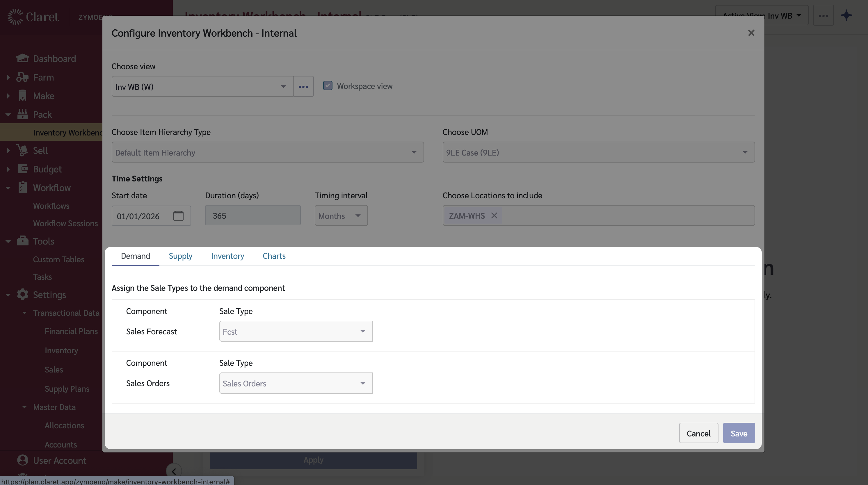Remove the ZAM-WHS location tag
This screenshot has height=485, width=868.
(x=494, y=215)
